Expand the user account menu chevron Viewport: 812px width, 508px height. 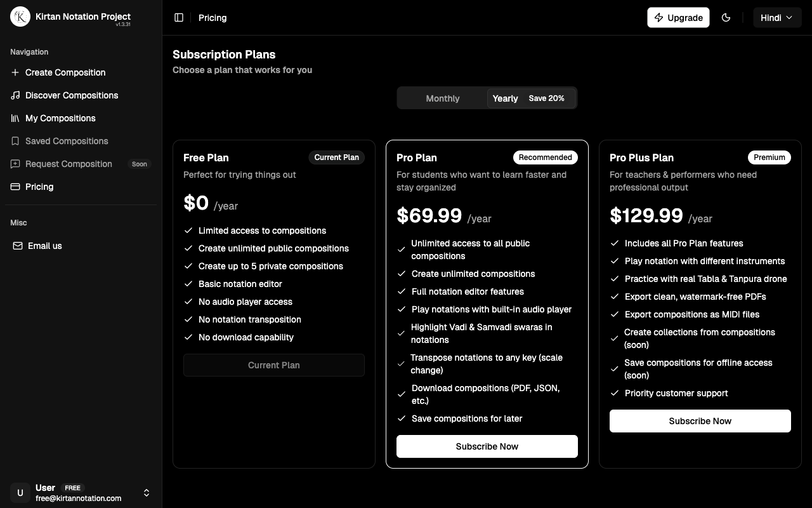(147, 493)
